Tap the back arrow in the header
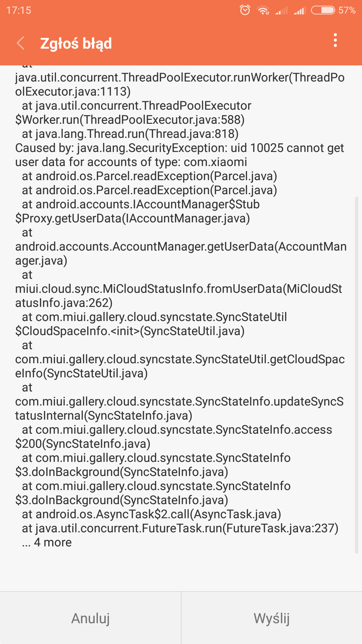Viewport: 362px width, 644px height. pos(21,43)
